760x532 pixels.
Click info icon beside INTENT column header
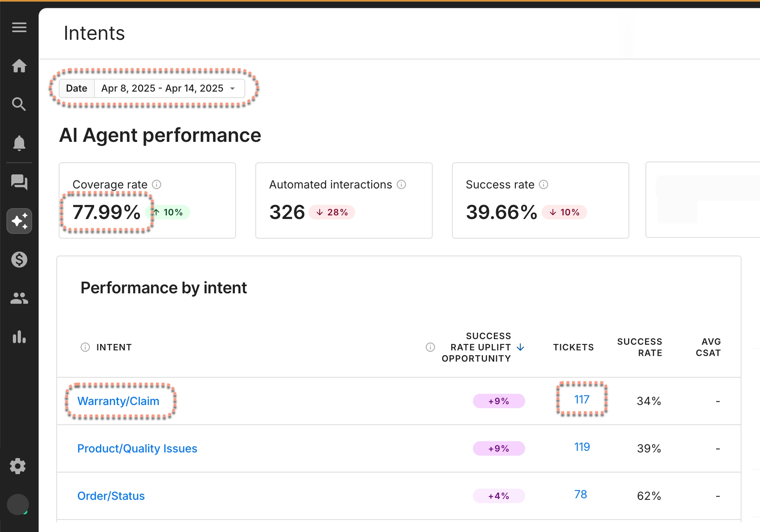[85, 347]
